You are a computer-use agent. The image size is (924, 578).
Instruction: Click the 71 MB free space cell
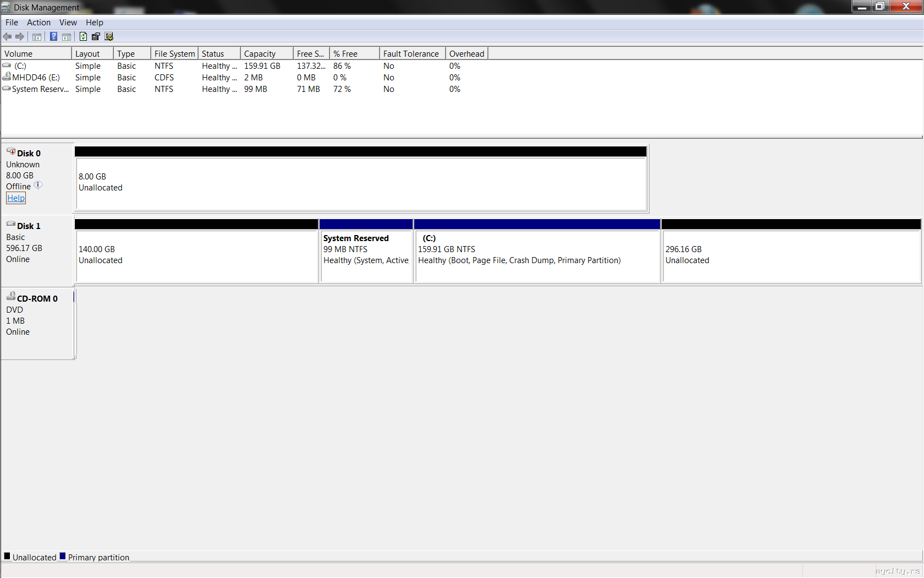coord(309,89)
